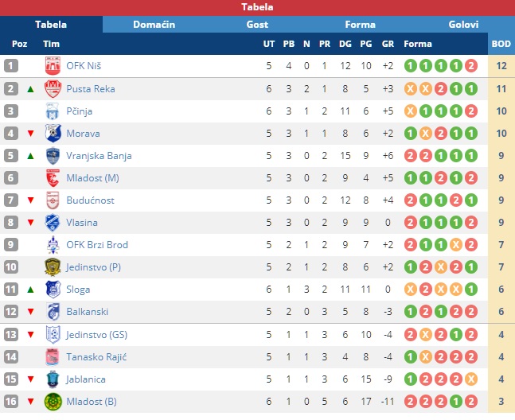Click the Jedinstvo (P) yellow crest
This screenshot has width=515, height=420.
coord(53,267)
